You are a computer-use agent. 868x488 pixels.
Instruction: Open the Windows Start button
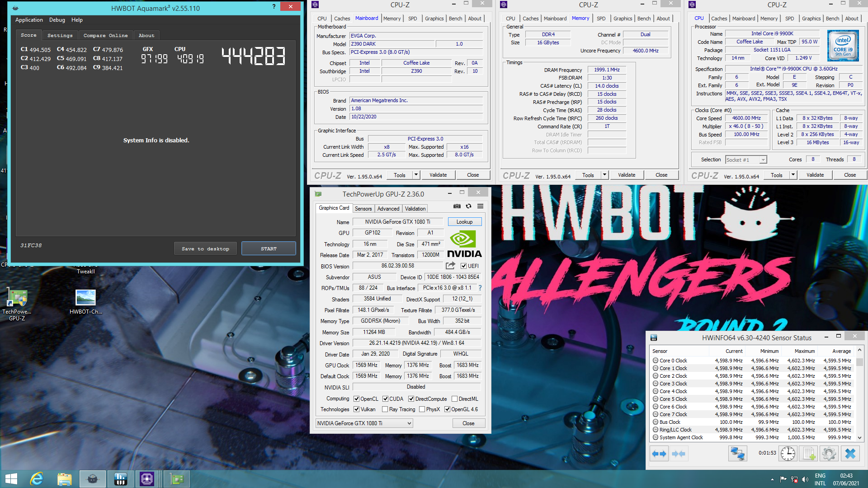pos(11,479)
